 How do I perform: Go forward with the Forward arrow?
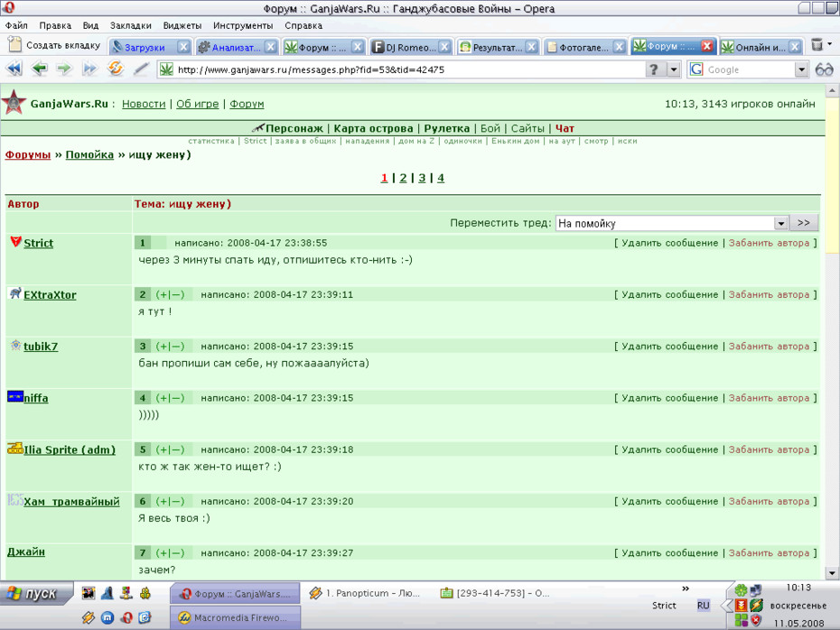(x=64, y=69)
